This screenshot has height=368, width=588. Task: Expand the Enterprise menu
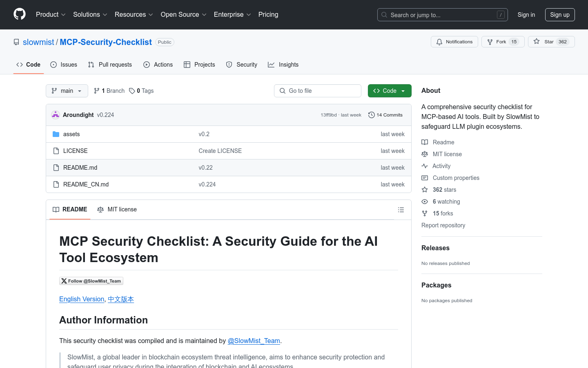tap(232, 14)
